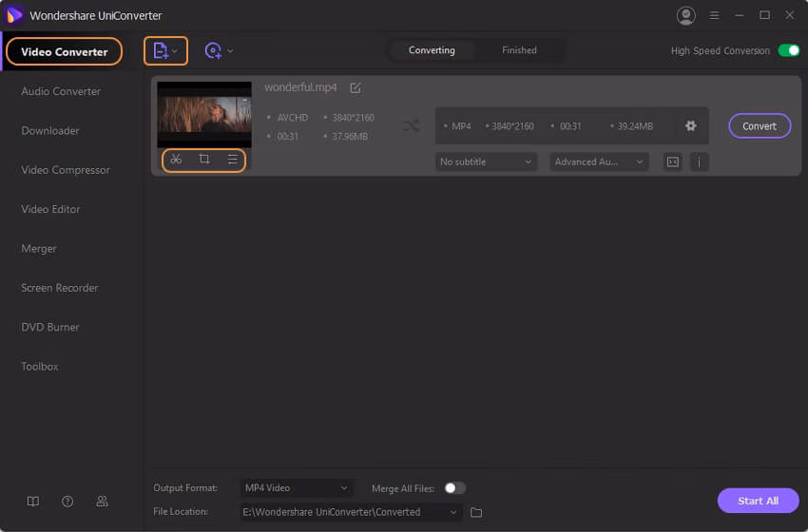The height and width of the screenshot is (532, 808).
Task: Click the Convert button
Action: click(760, 125)
